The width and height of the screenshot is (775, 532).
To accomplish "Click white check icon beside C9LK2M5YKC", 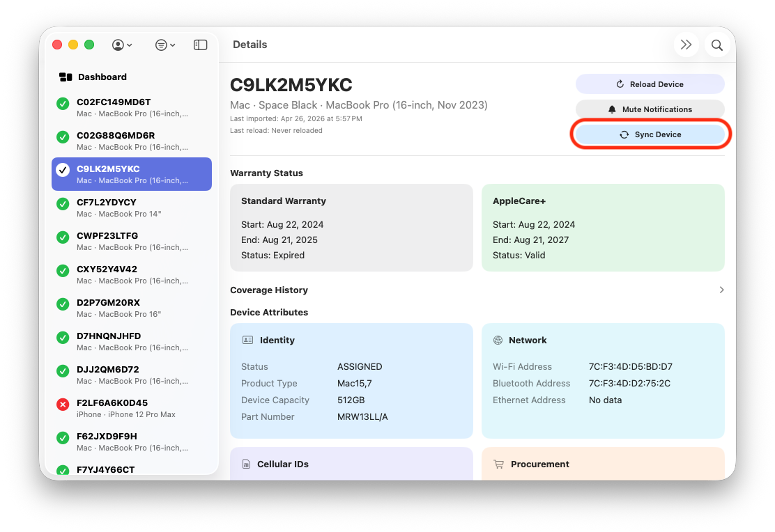I will 63,170.
